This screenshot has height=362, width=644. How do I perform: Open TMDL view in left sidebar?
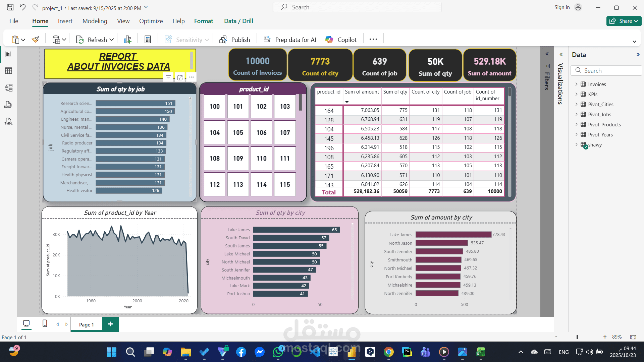click(8, 121)
